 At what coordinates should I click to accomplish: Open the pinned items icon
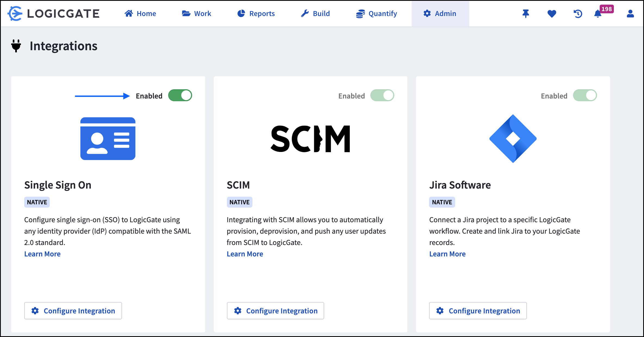526,14
